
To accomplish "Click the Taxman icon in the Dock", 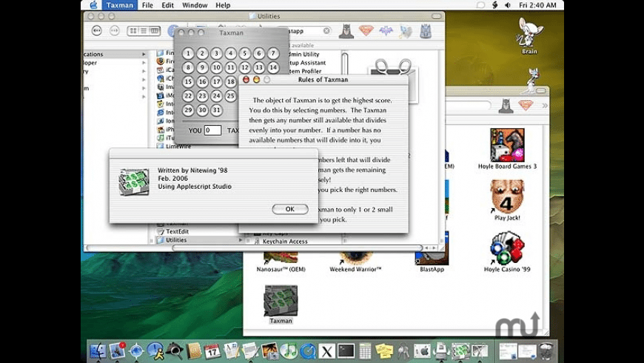I will pos(460,350).
